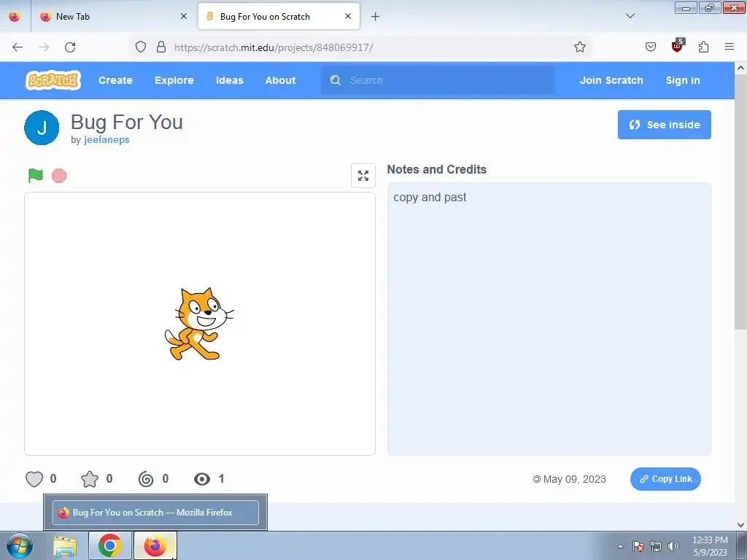This screenshot has height=560, width=747.
Task: Open network tray icon
Action: (656, 546)
